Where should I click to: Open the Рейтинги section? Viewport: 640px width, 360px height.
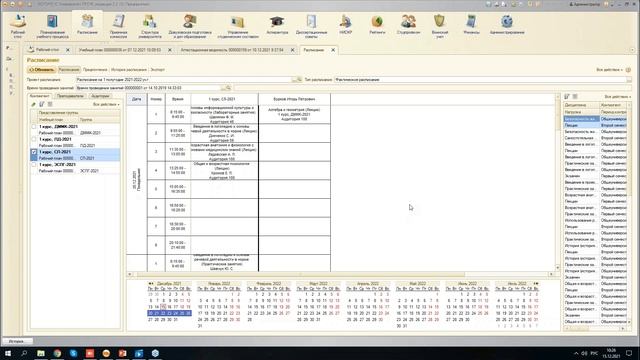[377, 24]
